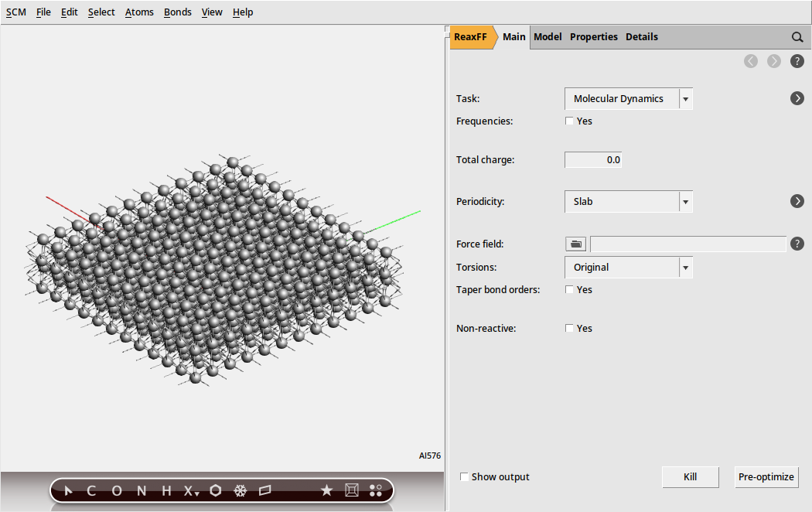Pick the benzene ring structure tool
Viewport: 812px width, 512px height.
[216, 490]
